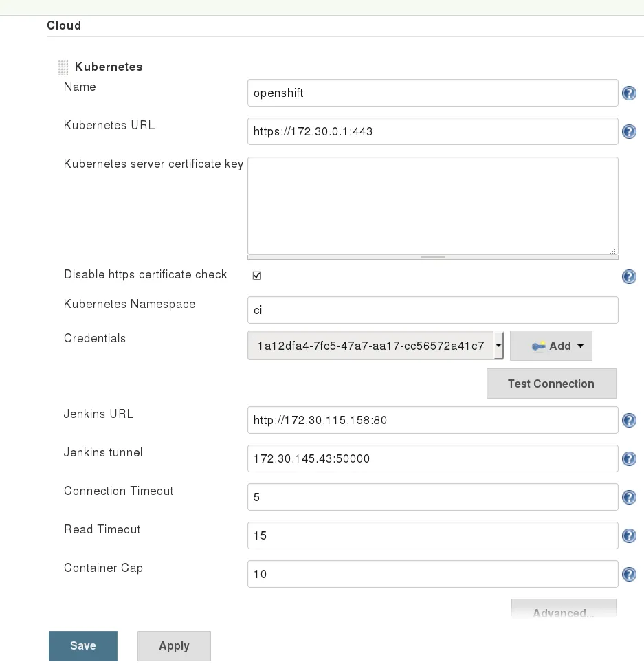Show help for the Container Cap setting
644x664 pixels.
tap(629, 574)
